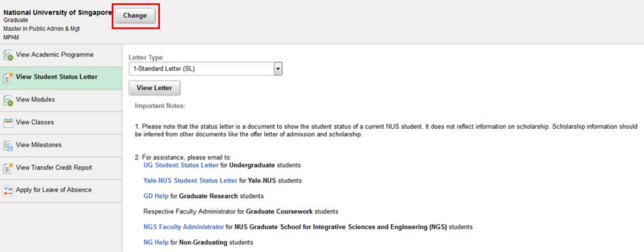Image resolution: width=644 pixels, height=252 pixels.
Task: Click the View Transfer Credit Report icon
Action: point(8,168)
